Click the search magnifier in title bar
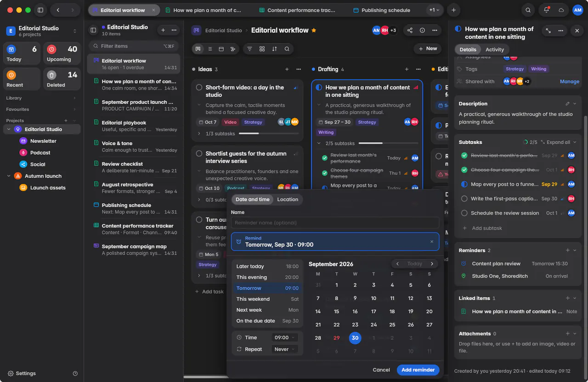The width and height of the screenshot is (588, 382). click(528, 10)
